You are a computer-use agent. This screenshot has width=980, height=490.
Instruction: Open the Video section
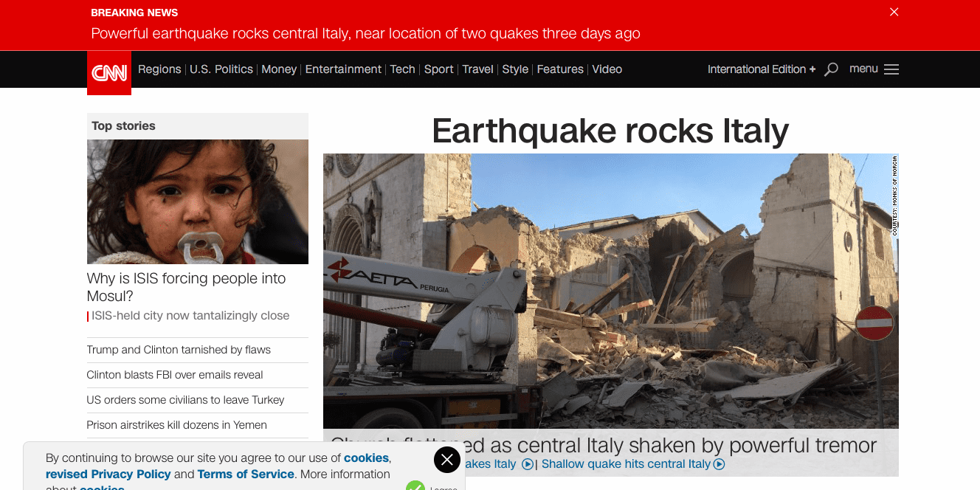607,69
